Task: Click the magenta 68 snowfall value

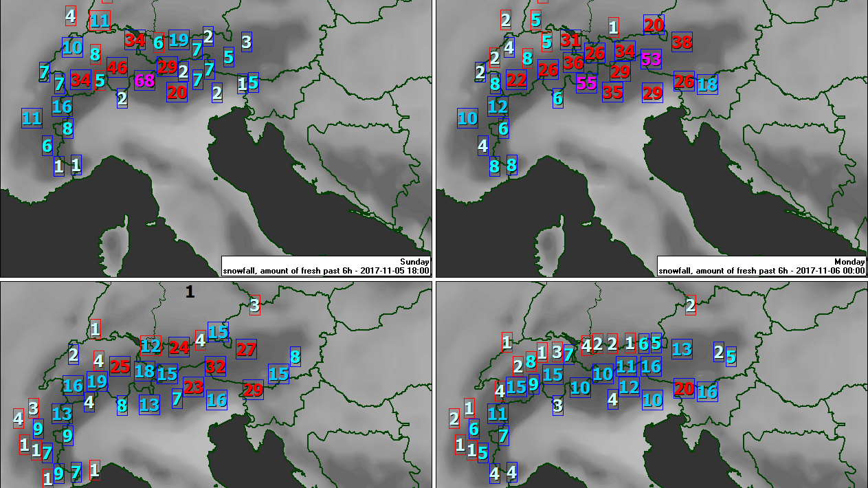Action: click(144, 80)
